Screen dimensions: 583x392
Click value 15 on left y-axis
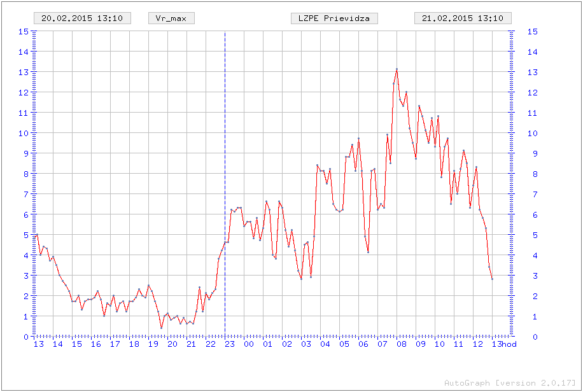tap(24, 31)
